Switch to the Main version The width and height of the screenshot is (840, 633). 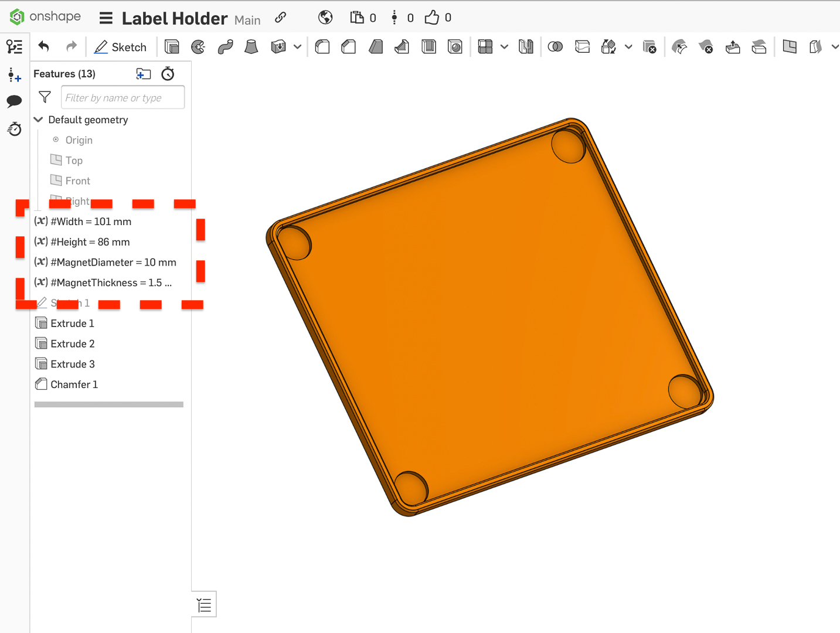click(x=247, y=20)
